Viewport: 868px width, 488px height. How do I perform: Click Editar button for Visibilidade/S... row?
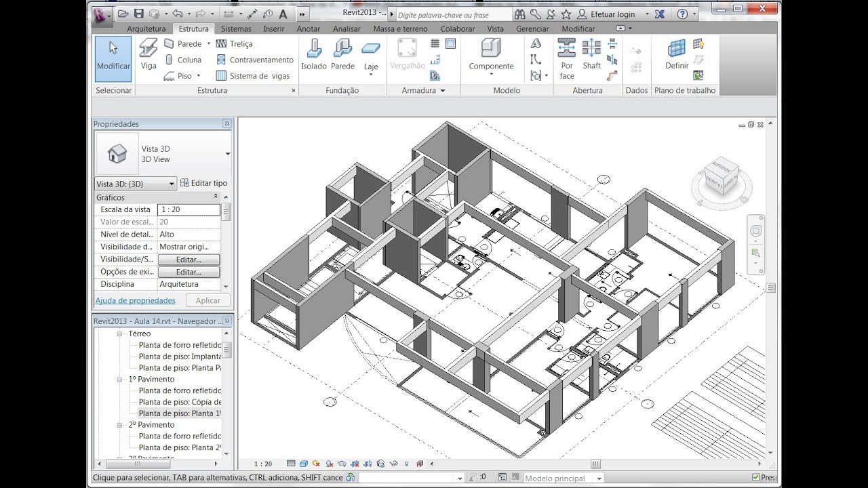pyautogui.click(x=189, y=260)
